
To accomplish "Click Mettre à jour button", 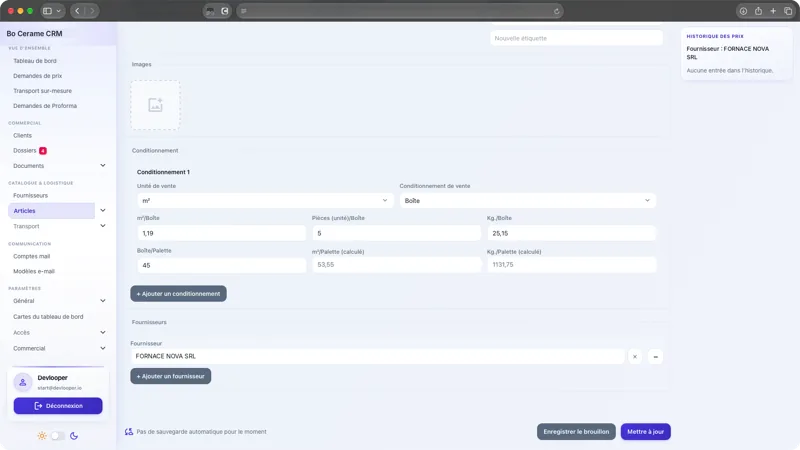I will [x=645, y=432].
